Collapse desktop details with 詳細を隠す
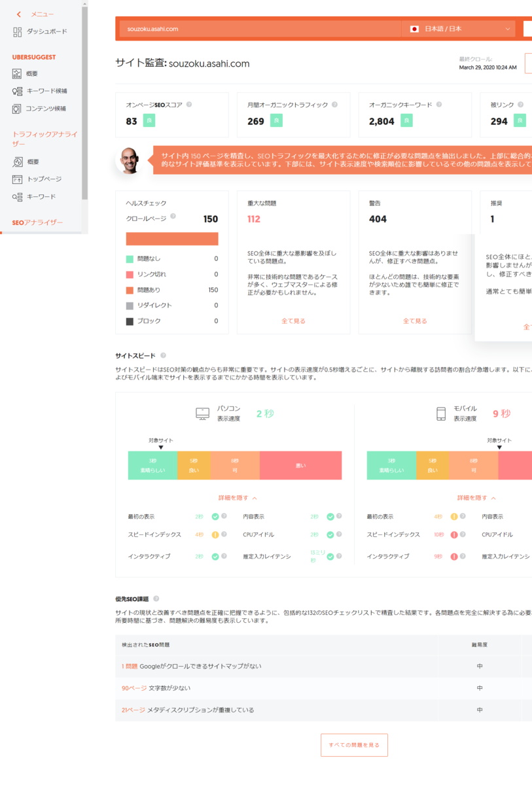 click(238, 498)
